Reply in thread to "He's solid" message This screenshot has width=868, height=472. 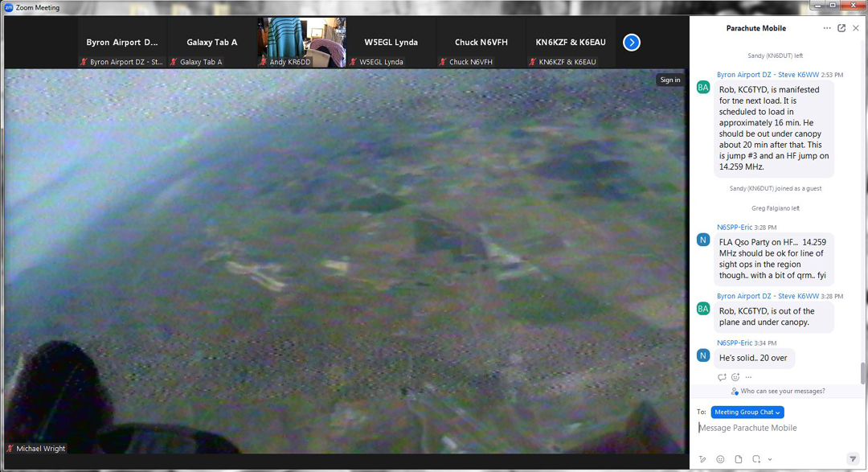(722, 377)
